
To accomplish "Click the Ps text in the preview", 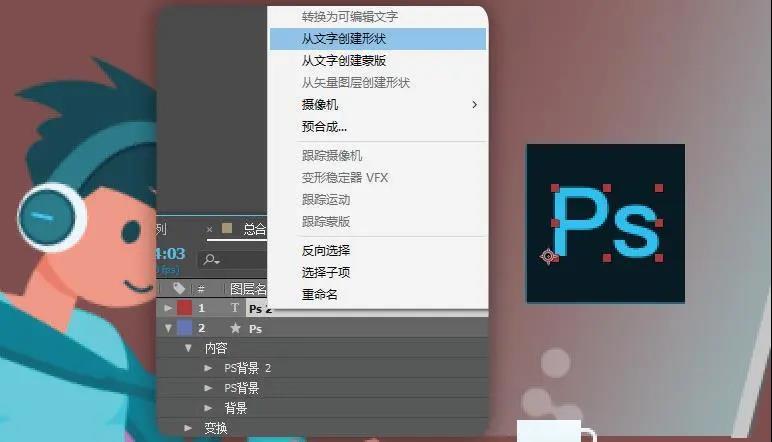I will tap(607, 222).
